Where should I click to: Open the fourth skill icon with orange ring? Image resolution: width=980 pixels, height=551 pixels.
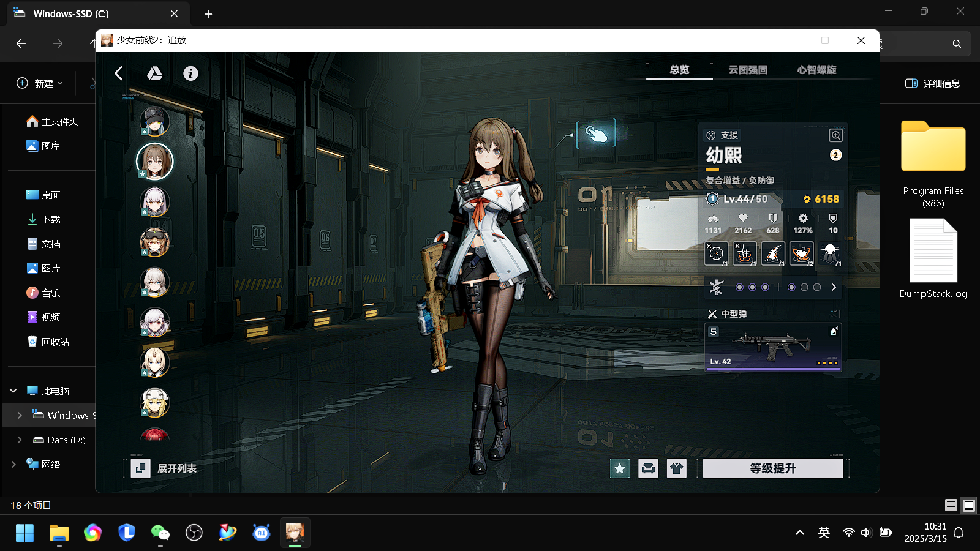click(802, 253)
